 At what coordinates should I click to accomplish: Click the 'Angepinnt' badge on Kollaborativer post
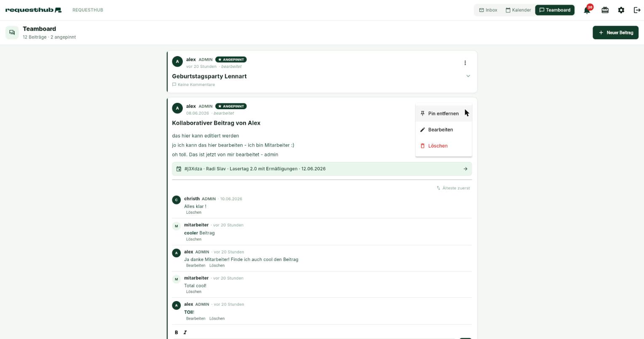click(231, 106)
